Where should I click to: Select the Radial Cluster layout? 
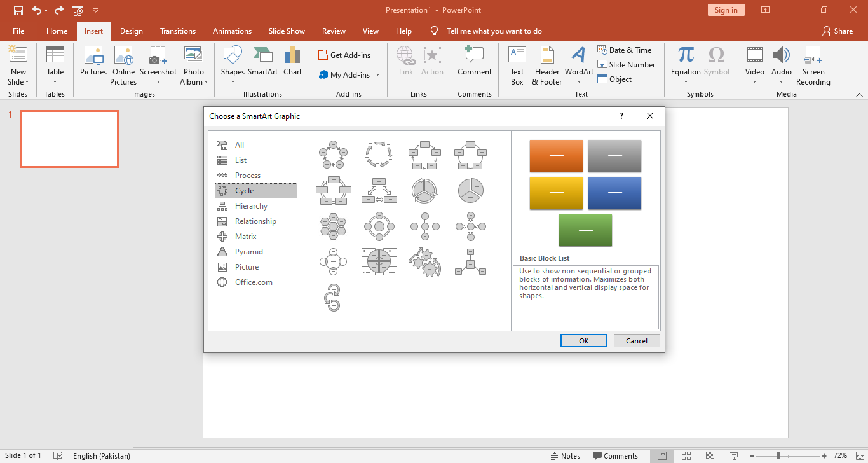coord(471,261)
